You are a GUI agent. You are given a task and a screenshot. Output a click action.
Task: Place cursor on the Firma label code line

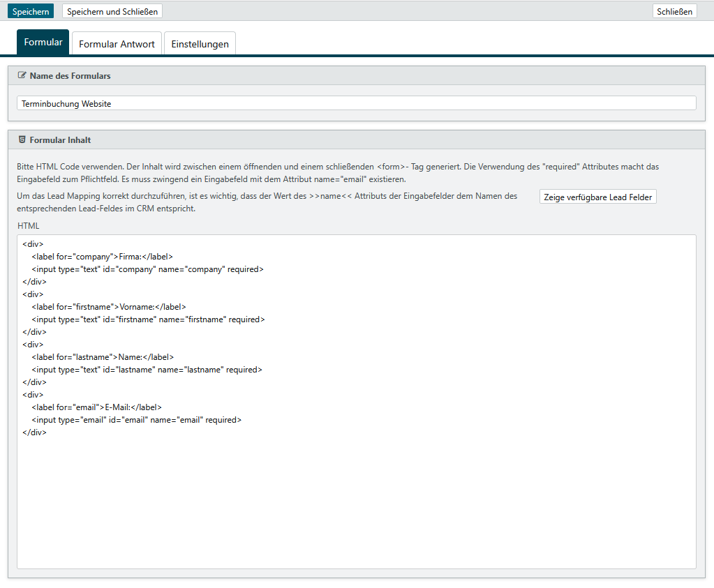click(x=102, y=257)
